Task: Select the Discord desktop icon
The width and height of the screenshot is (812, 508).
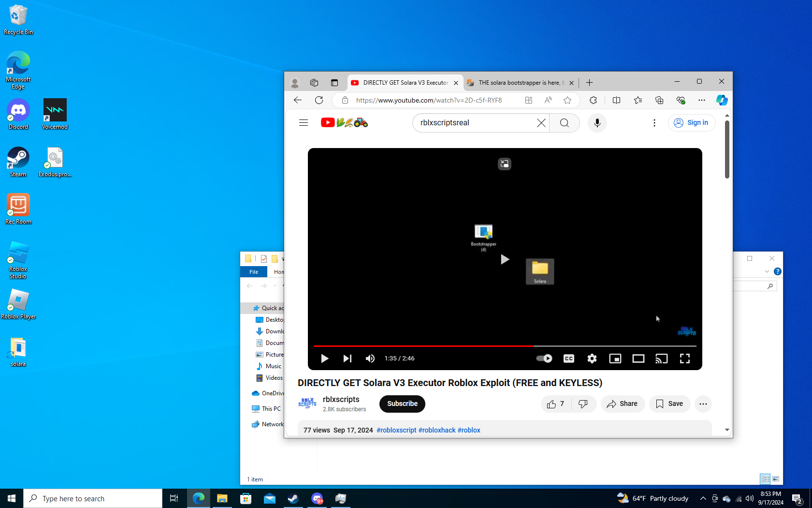Action: point(18,115)
